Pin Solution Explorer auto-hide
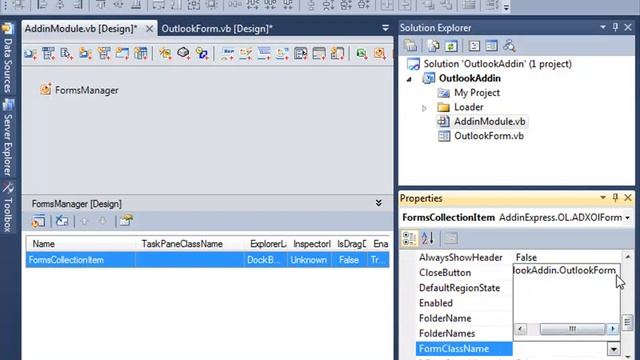This screenshot has width=640, height=360. coord(615,27)
